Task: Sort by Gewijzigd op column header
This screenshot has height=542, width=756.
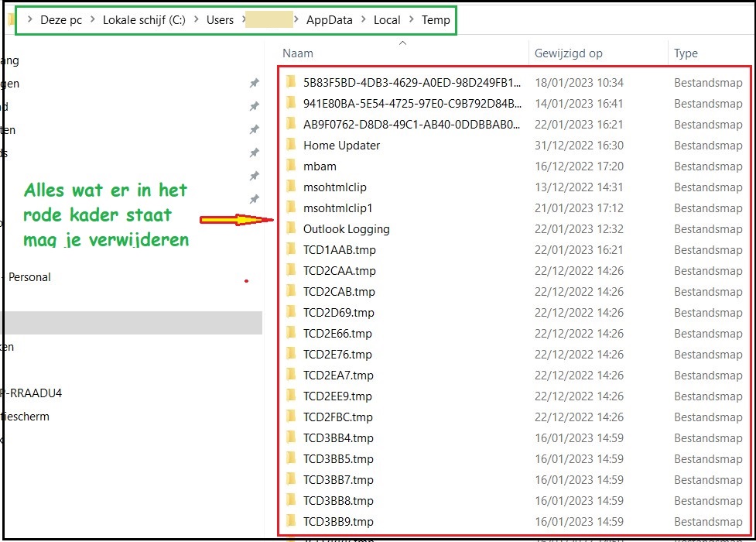Action: click(x=568, y=53)
